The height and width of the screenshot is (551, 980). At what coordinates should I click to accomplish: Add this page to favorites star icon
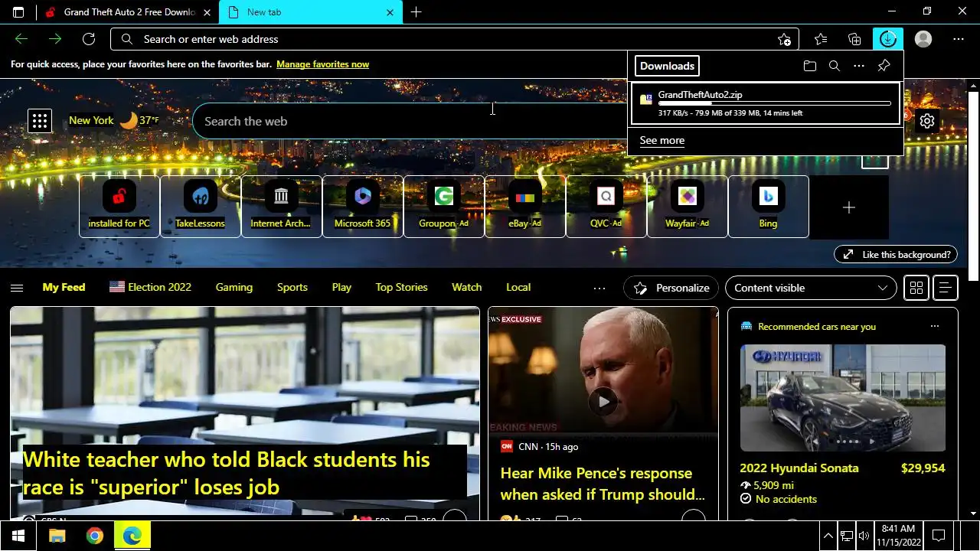(x=784, y=39)
